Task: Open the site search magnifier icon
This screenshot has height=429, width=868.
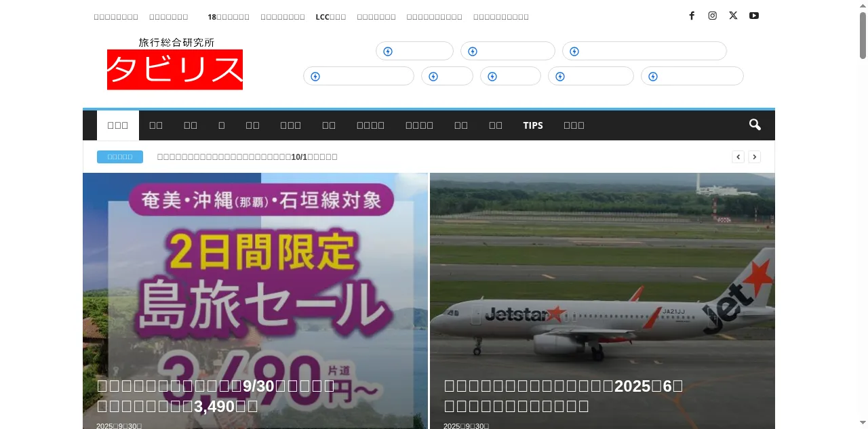Action: pos(755,125)
